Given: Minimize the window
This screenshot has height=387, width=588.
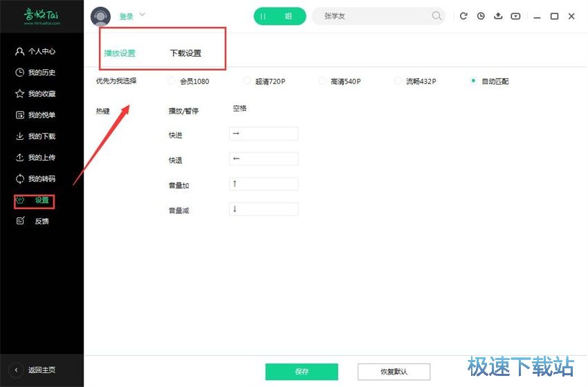Looking at the screenshot, I should click(x=537, y=17).
